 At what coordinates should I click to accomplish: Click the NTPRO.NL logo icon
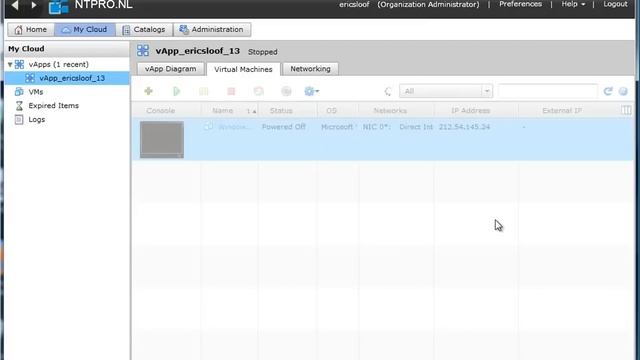58,7
